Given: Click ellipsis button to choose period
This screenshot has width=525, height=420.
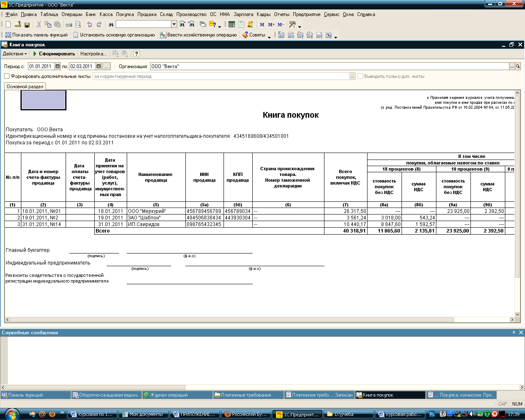Looking at the screenshot, I should [x=107, y=66].
